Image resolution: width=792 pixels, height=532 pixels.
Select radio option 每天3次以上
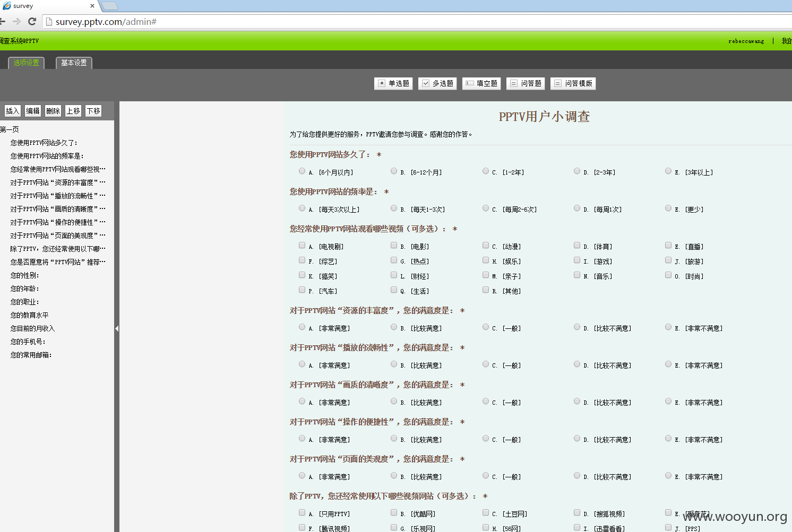pyautogui.click(x=302, y=208)
